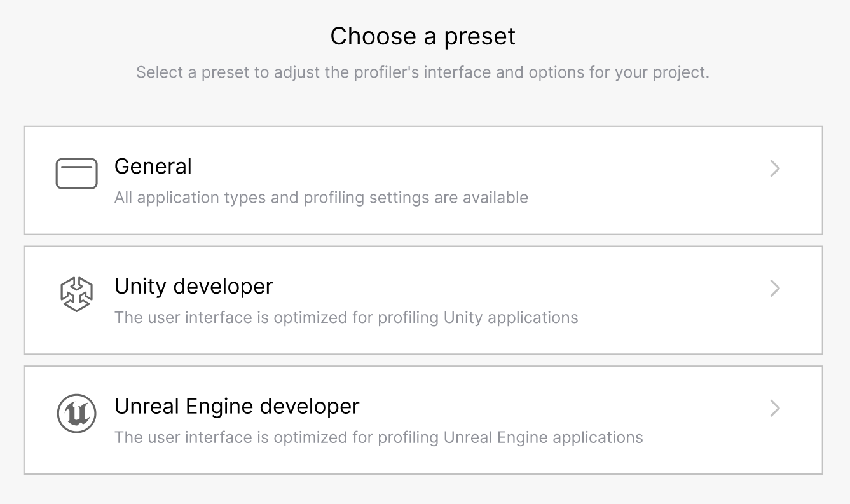
Task: Click the General preset window icon
Action: [x=76, y=174]
